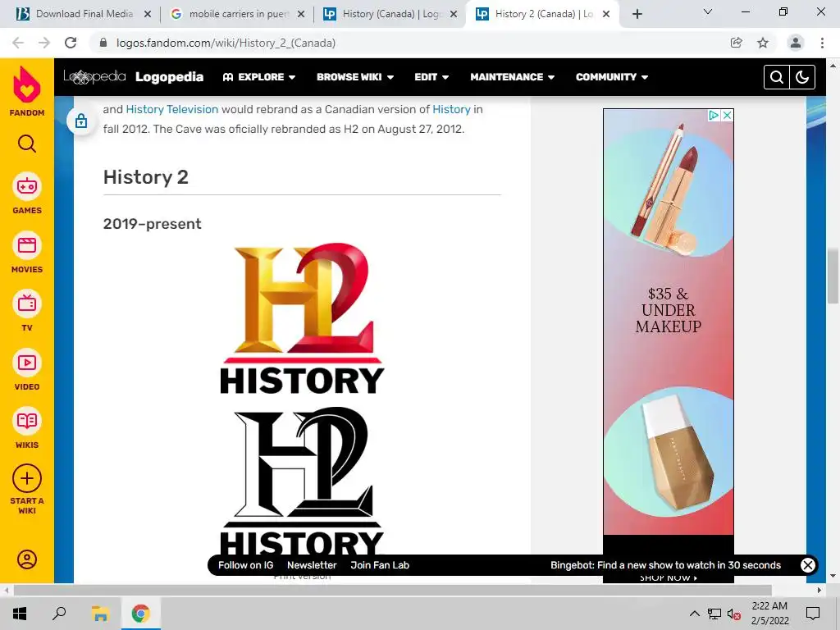Image resolution: width=840 pixels, height=630 pixels.
Task: Click the Logopedia wordmark title
Action: [x=169, y=77]
